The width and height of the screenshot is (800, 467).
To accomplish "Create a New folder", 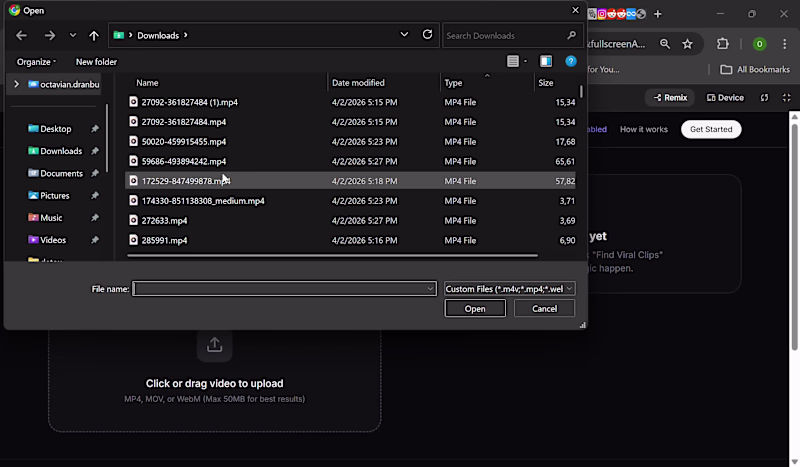I will point(96,62).
